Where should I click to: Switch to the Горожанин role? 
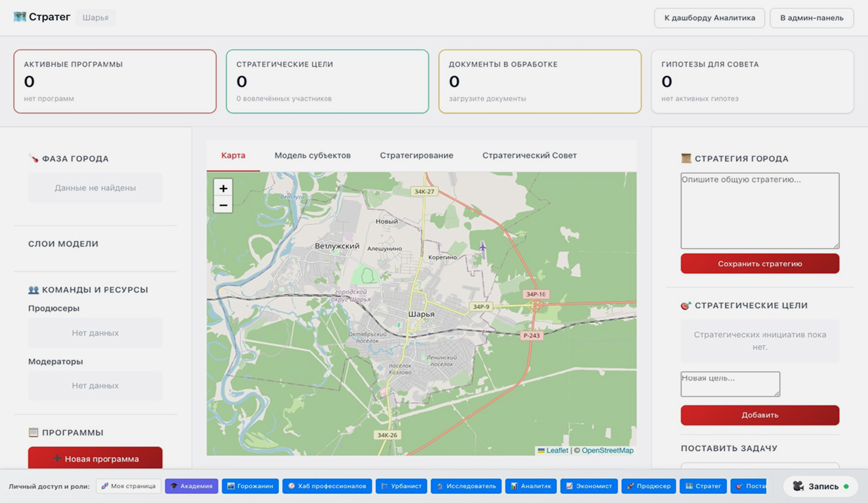pos(250,486)
